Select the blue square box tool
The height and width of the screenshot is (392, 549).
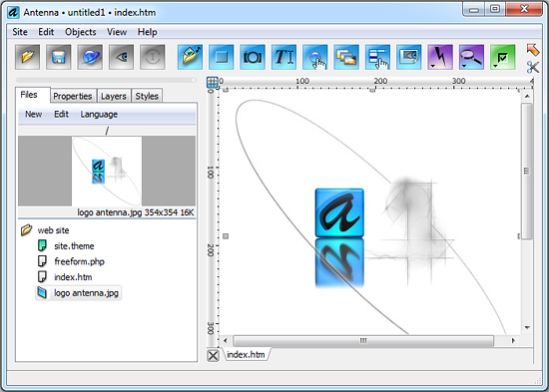pos(222,57)
